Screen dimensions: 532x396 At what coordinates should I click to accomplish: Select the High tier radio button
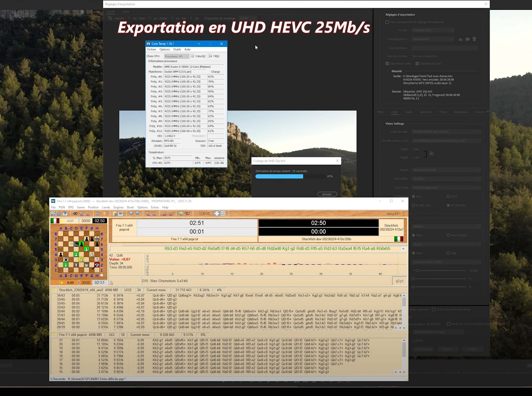pyautogui.click(x=448, y=253)
